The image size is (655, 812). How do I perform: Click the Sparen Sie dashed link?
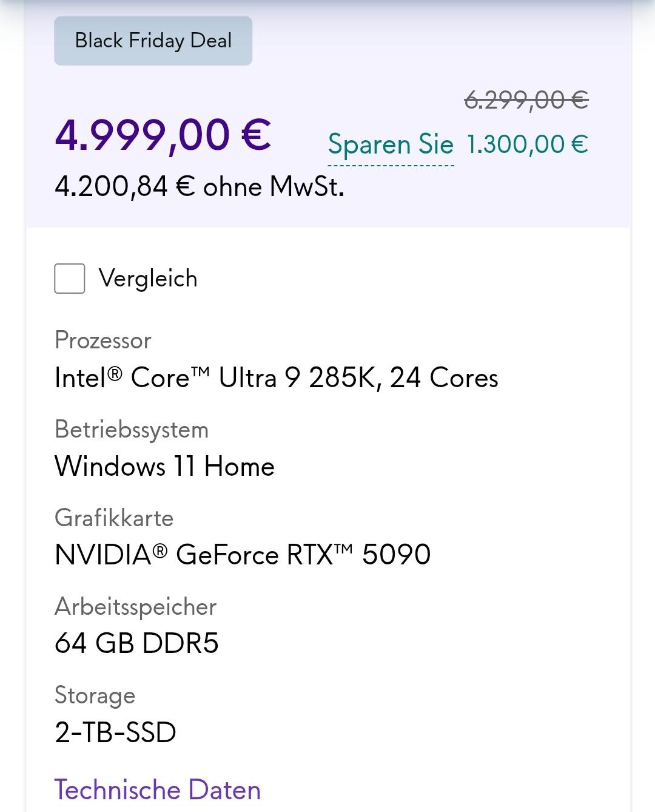(x=391, y=145)
